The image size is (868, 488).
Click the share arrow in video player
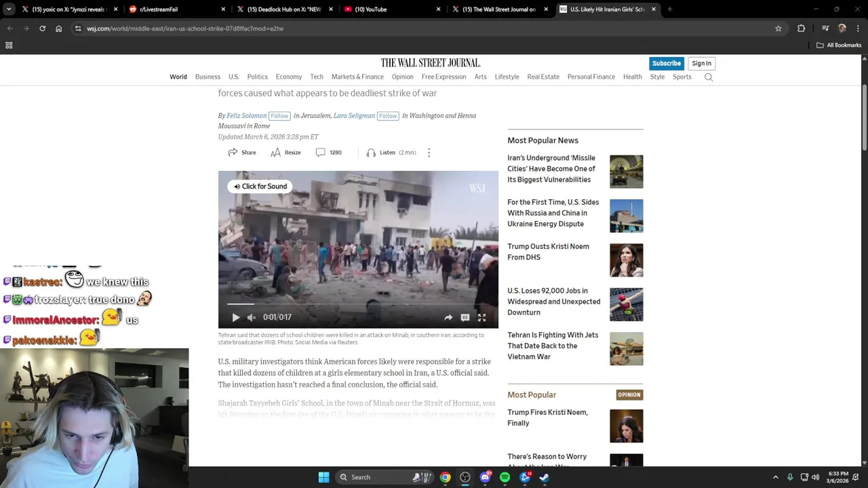pos(448,317)
